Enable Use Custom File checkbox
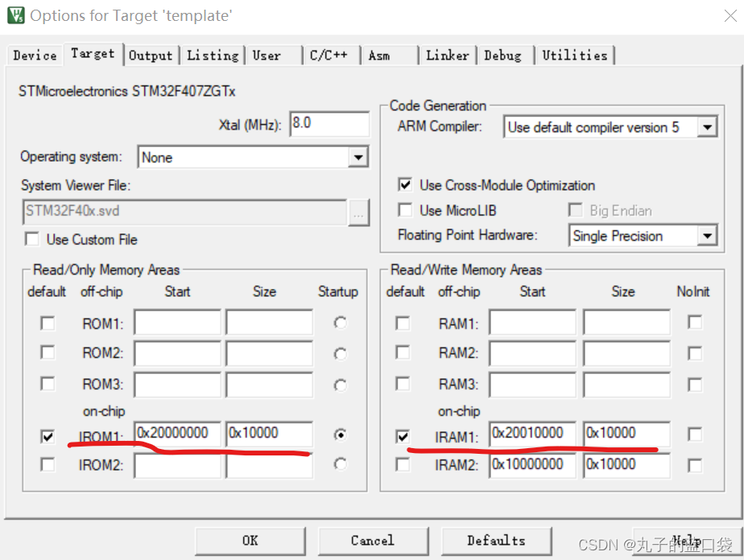This screenshot has width=744, height=560. tap(32, 239)
